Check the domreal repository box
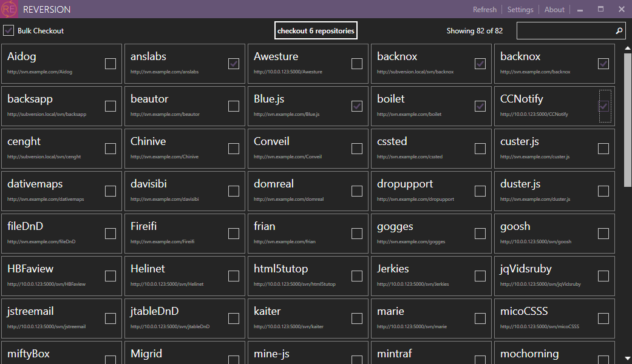The height and width of the screenshot is (364, 632). (357, 191)
